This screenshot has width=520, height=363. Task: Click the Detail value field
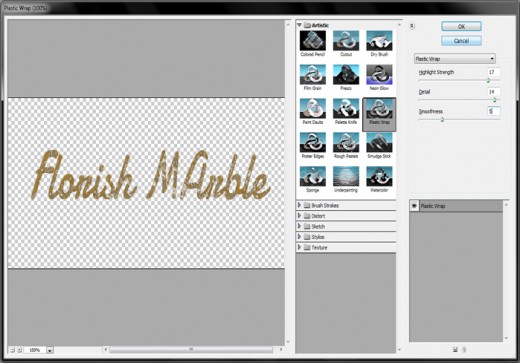point(494,92)
